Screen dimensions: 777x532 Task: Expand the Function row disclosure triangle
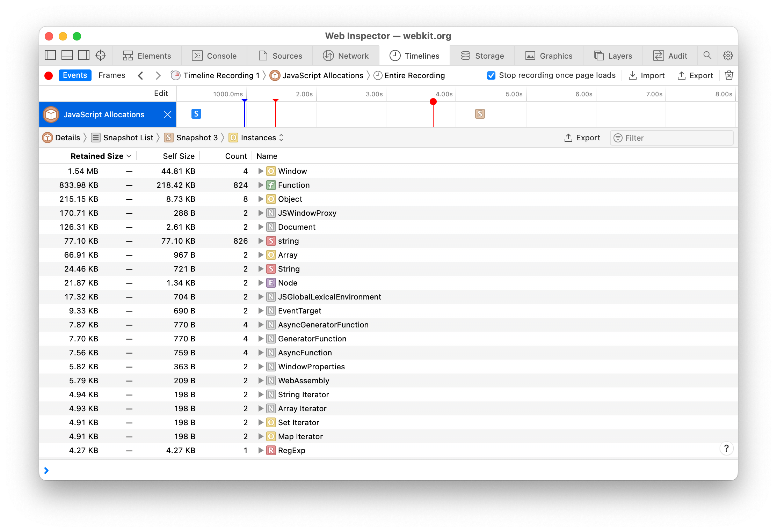pos(261,185)
